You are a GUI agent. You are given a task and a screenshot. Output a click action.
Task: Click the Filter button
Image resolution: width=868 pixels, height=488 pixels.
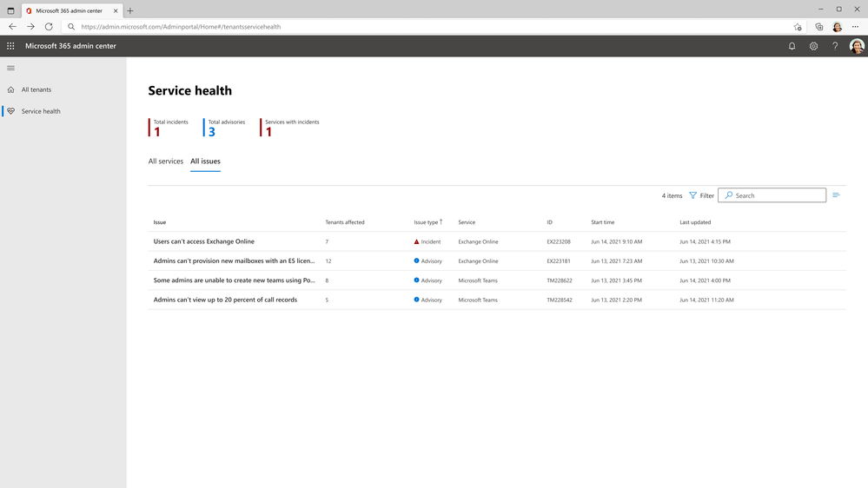(701, 195)
